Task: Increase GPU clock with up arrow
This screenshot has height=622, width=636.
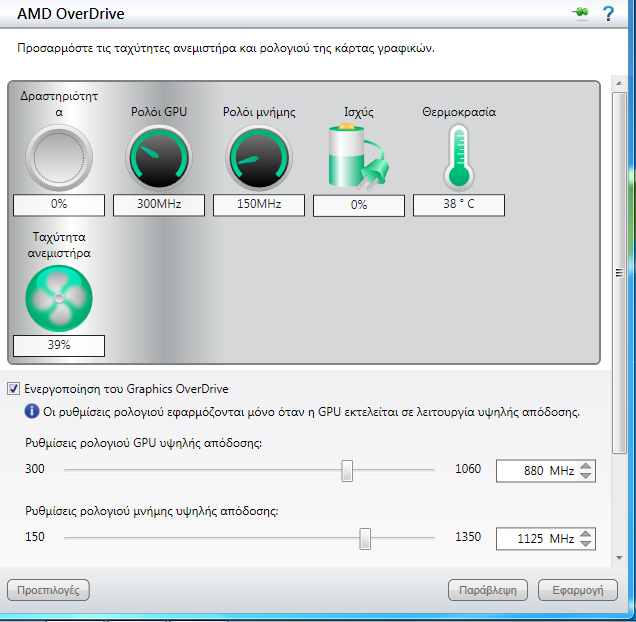Action: click(x=585, y=466)
